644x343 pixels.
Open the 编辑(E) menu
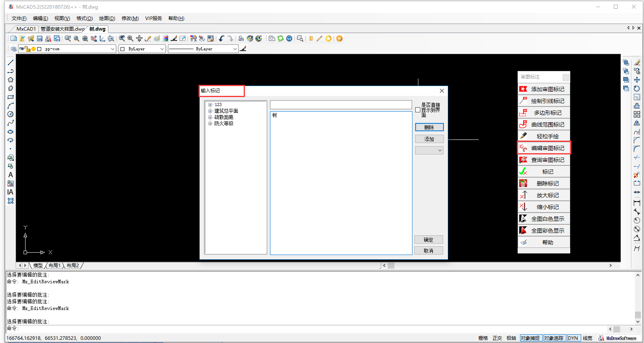[x=40, y=18]
